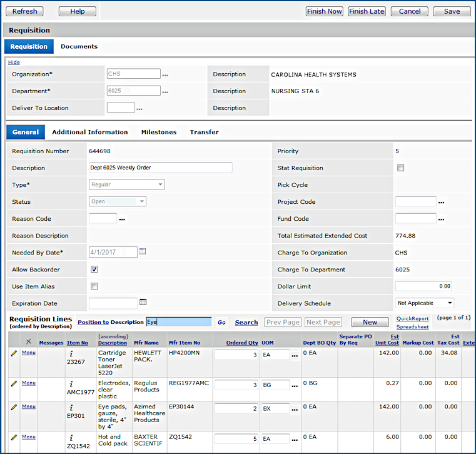Open the QuickReport link

[x=412, y=318]
